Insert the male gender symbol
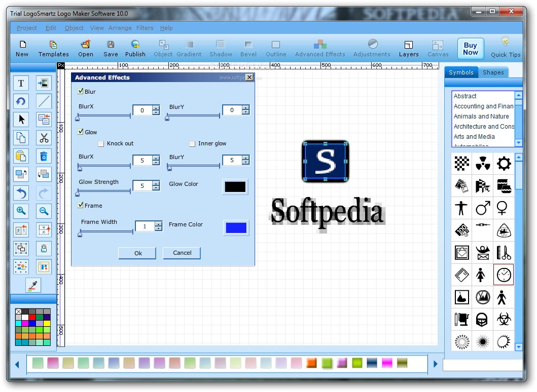This screenshot has height=392, width=537. click(x=483, y=208)
